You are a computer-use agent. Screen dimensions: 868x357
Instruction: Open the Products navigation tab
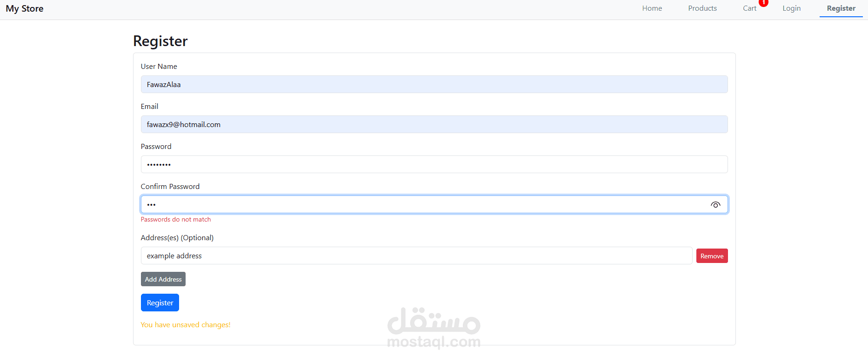pos(702,8)
